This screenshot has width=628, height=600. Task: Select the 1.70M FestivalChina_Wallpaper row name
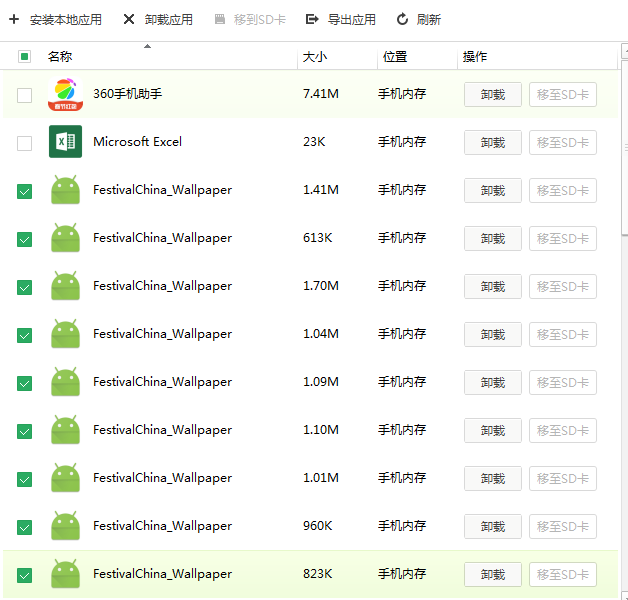coord(162,286)
